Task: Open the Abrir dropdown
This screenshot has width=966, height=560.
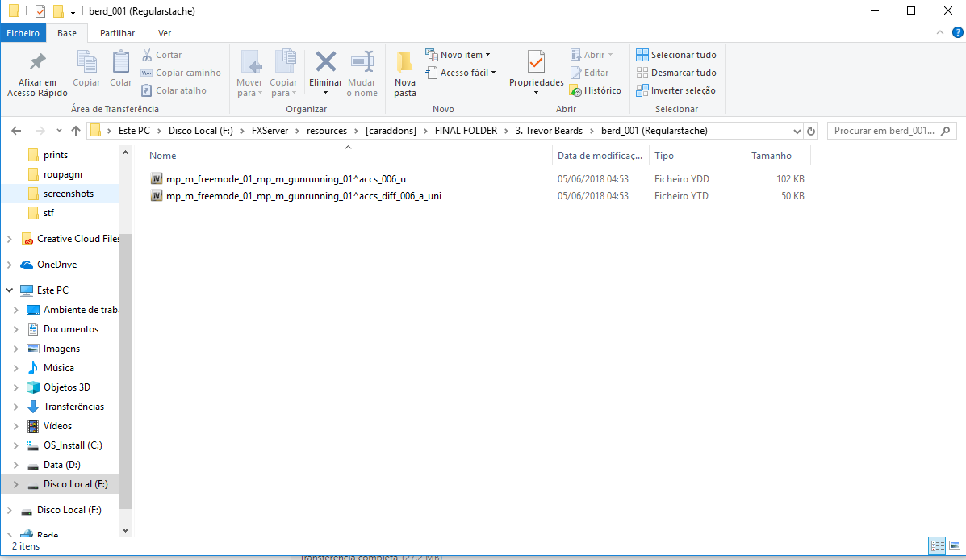Action: [x=592, y=55]
